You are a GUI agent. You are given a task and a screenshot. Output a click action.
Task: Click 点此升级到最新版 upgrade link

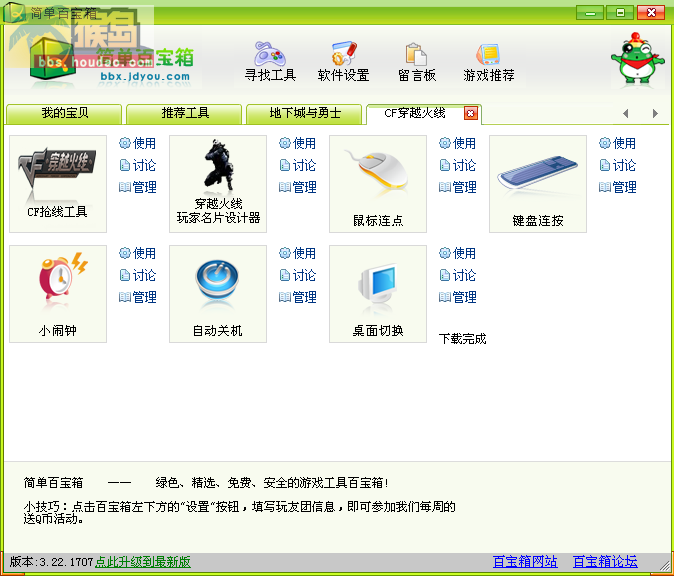tap(143, 562)
